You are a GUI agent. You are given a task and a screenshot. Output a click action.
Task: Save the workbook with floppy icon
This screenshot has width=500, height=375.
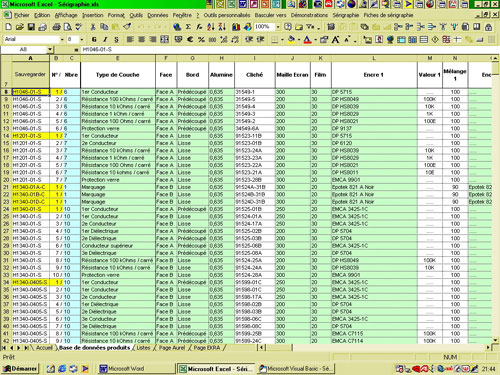(31, 27)
